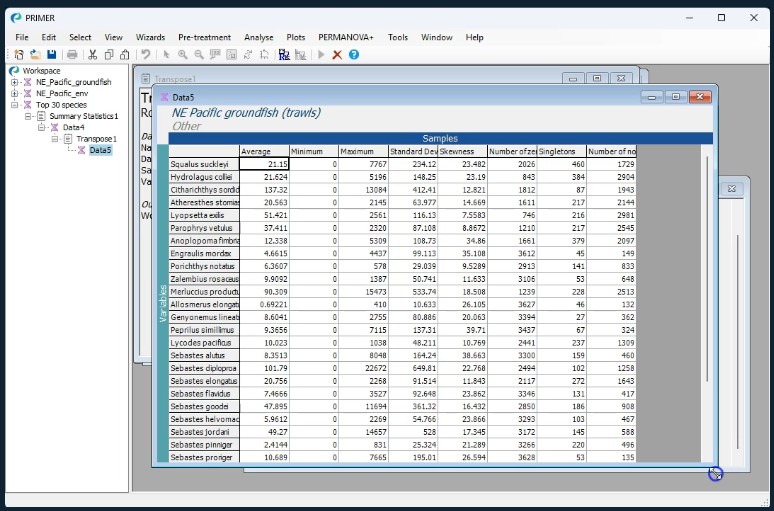Image resolution: width=774 pixels, height=511 pixels.
Task: Click the Copy toolbar icon
Action: point(109,55)
